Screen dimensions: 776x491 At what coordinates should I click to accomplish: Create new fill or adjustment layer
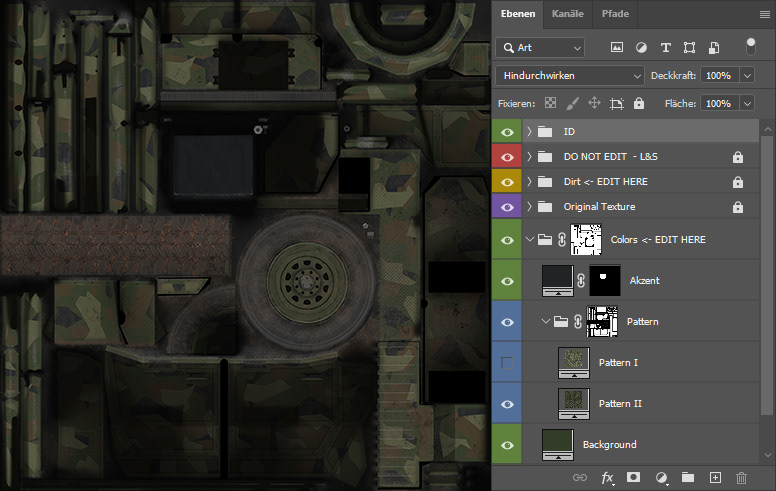click(x=661, y=478)
